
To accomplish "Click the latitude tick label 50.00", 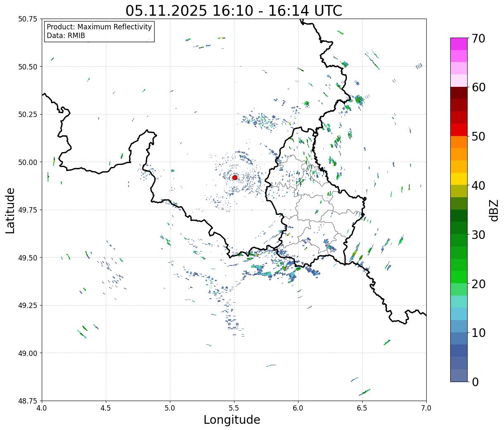I will click(x=28, y=162).
